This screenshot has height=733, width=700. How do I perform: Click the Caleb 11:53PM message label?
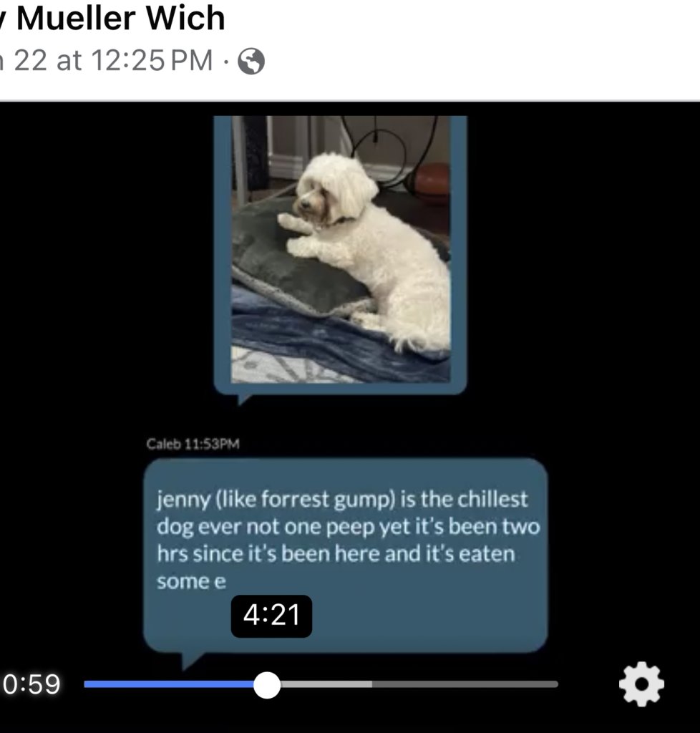coord(193,444)
